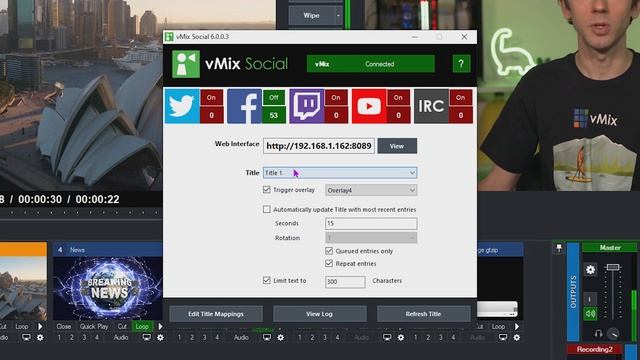The height and width of the screenshot is (360, 640).
Task: Click the green vMix Connected status bar
Action: click(371, 64)
